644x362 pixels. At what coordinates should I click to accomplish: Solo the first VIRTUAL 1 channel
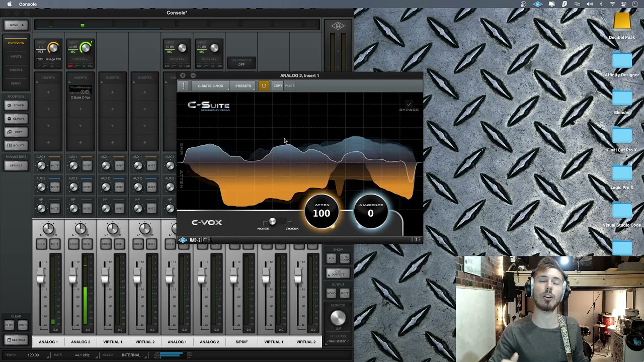coord(106,244)
